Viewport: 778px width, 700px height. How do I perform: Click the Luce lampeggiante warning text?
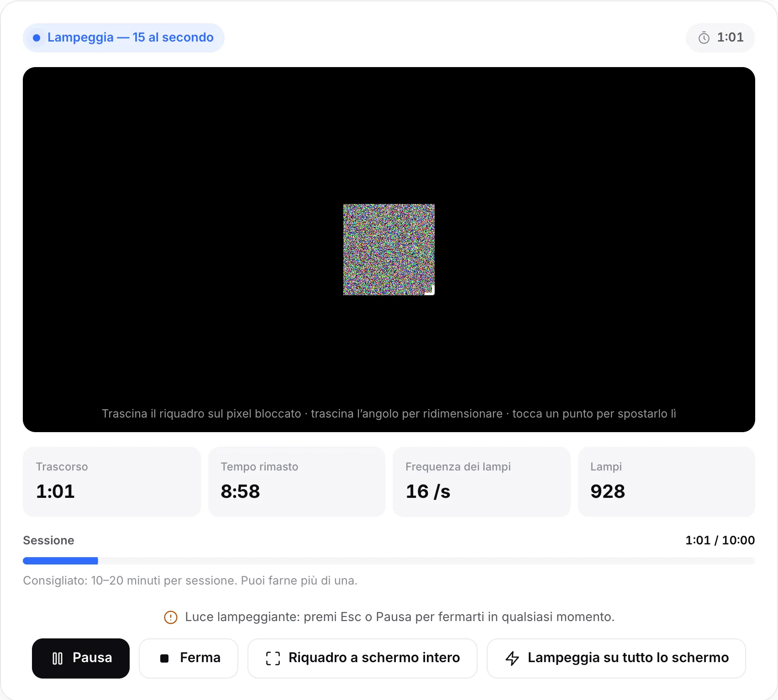coord(400,617)
